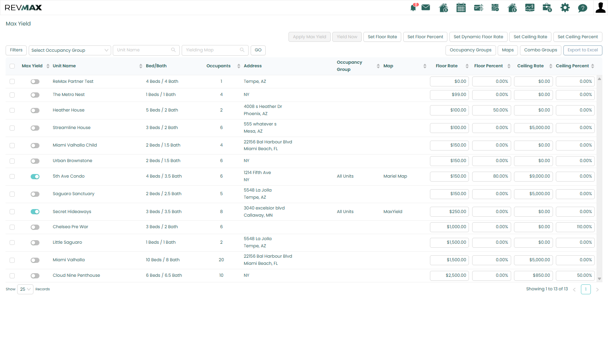
Task: Open the credit card dollar icon
Action: click(479, 8)
